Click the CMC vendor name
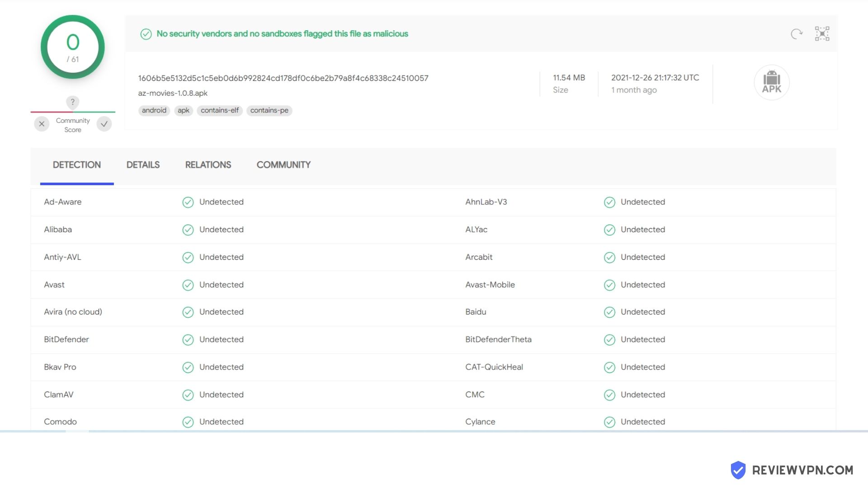The image size is (868, 488). tap(475, 394)
